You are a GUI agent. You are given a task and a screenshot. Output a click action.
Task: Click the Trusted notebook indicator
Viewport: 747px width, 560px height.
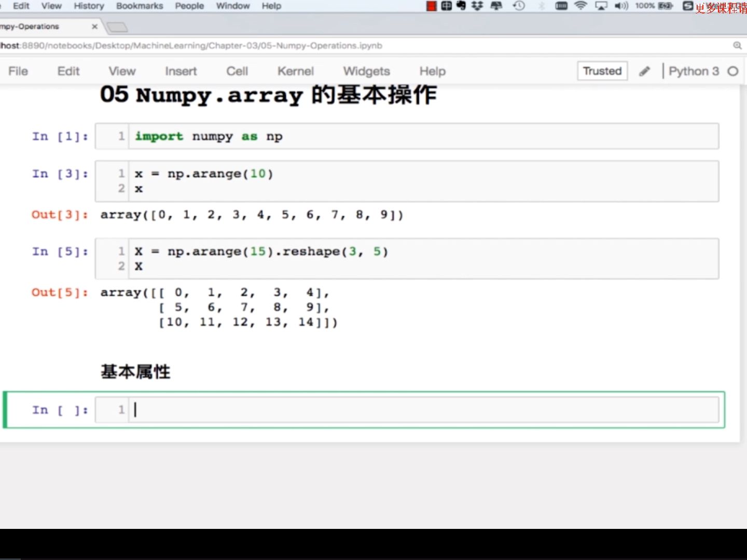(602, 71)
